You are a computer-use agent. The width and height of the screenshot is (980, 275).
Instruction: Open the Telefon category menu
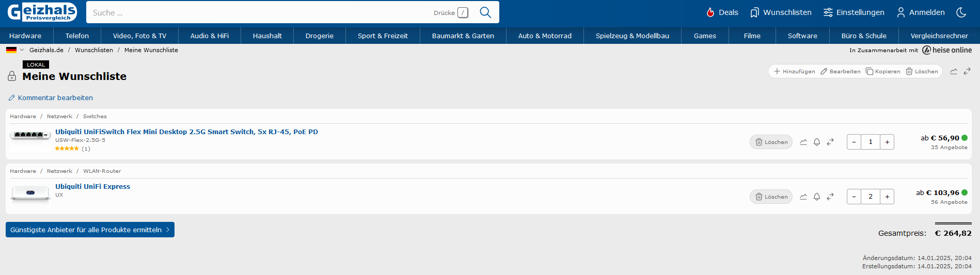tap(77, 36)
